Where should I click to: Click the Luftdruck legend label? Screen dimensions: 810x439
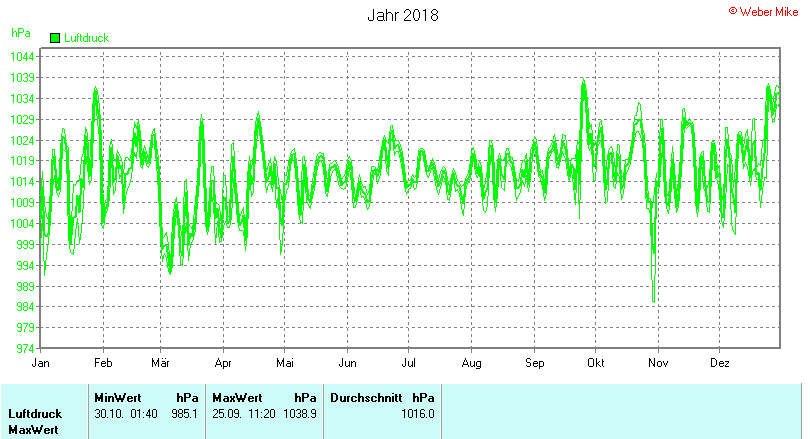point(86,38)
